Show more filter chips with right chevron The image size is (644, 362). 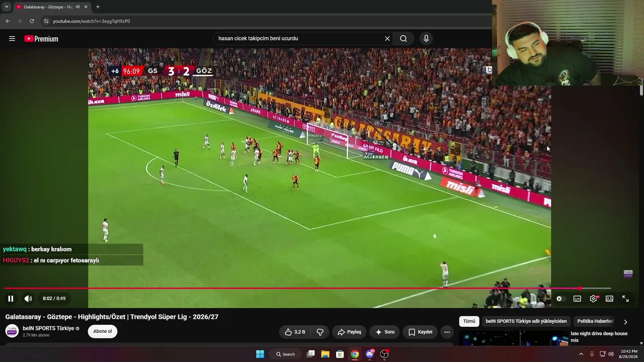(625, 322)
